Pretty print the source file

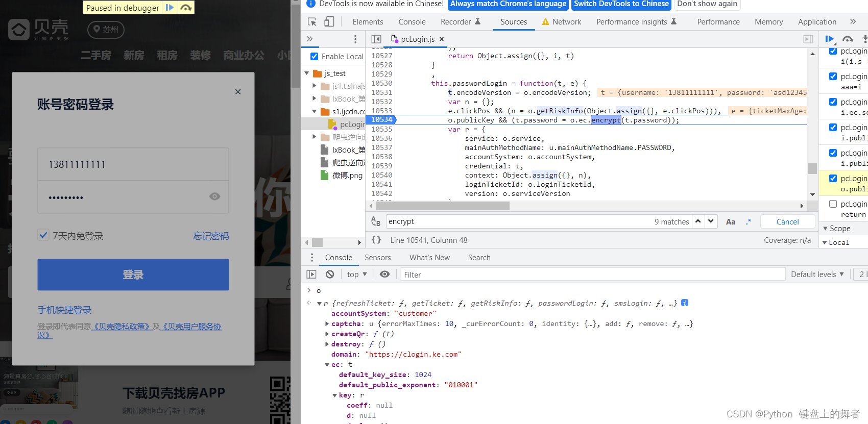click(x=376, y=240)
